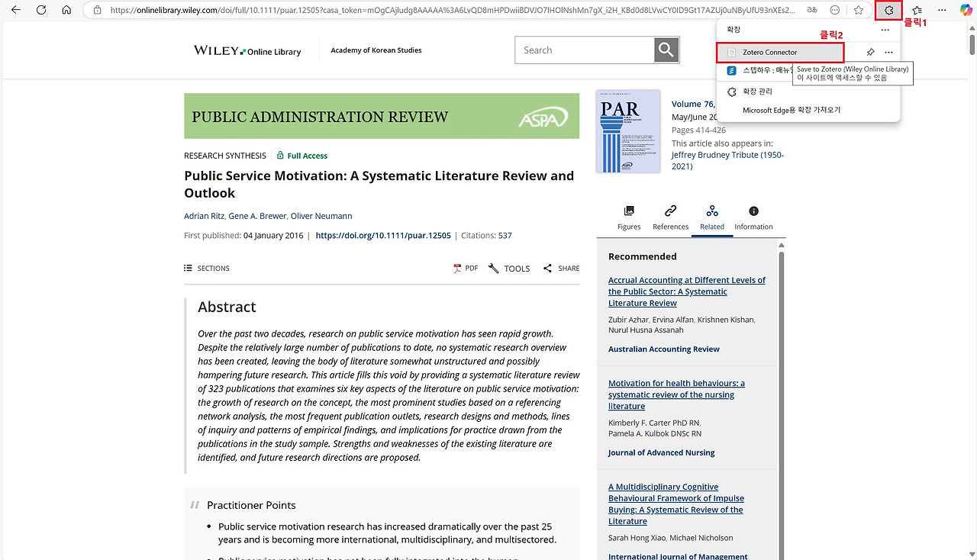Open the Edge Settings and more menu
This screenshot has height=560, width=977.
(943, 10)
